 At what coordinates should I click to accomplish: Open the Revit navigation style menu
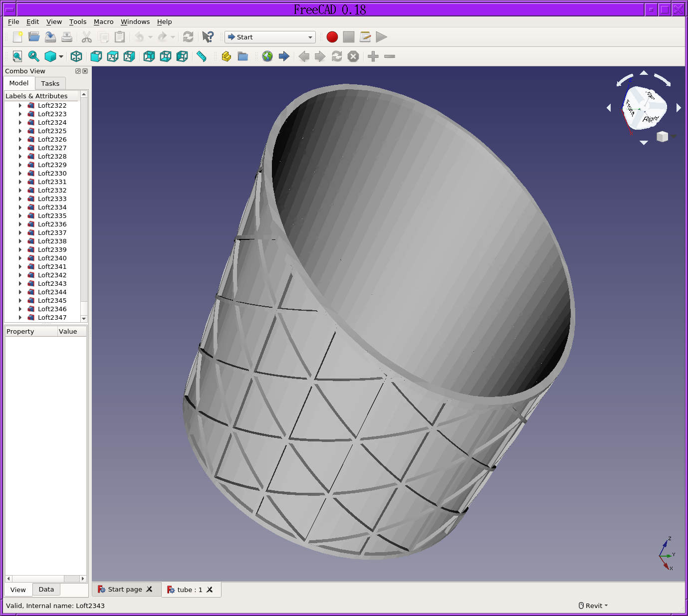coord(593,606)
